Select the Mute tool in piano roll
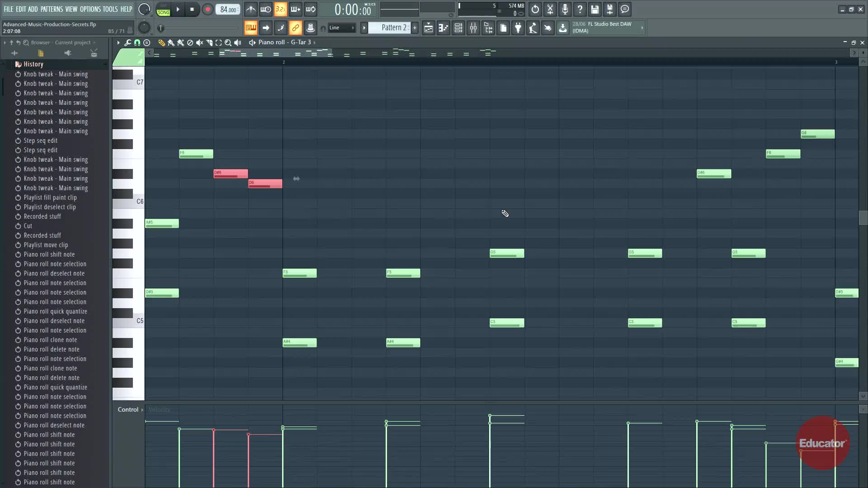 pyautogui.click(x=199, y=42)
